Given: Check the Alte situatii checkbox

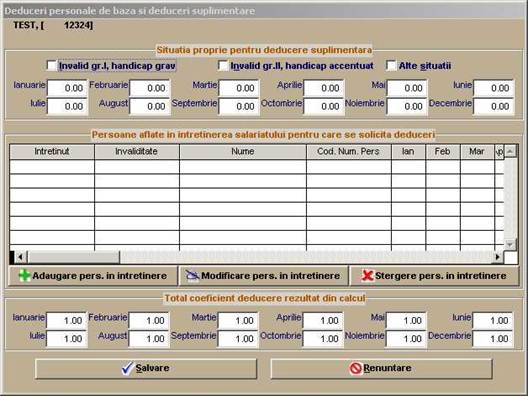Looking at the screenshot, I should click(x=391, y=65).
